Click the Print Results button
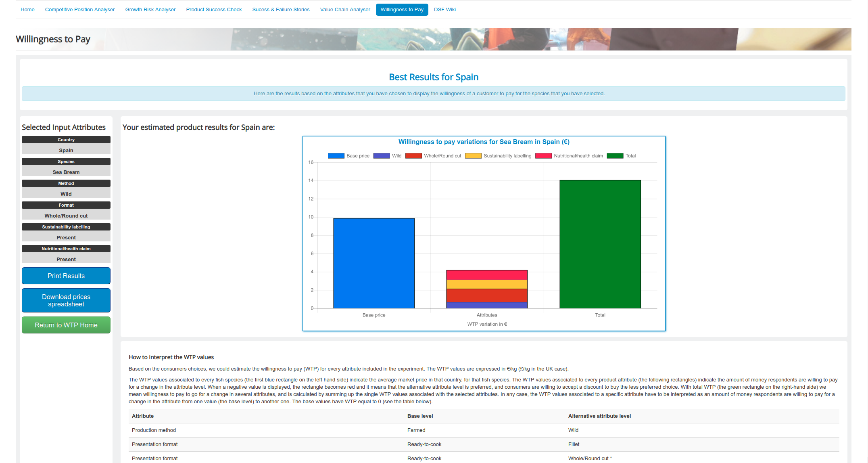The height and width of the screenshot is (463, 868). (x=66, y=276)
